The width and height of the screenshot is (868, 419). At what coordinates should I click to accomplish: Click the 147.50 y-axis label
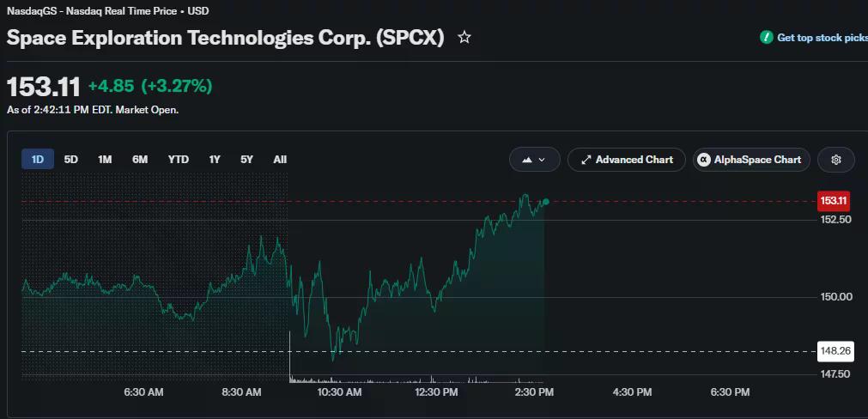pyautogui.click(x=835, y=374)
